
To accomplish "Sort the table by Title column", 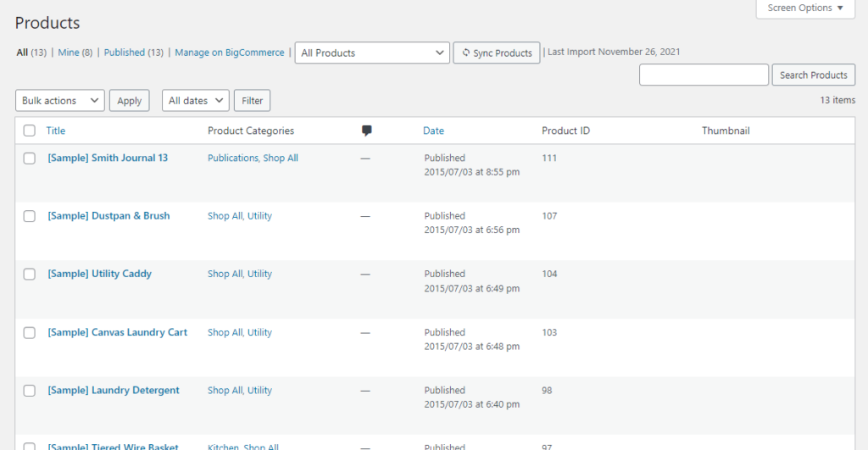I will point(56,131).
